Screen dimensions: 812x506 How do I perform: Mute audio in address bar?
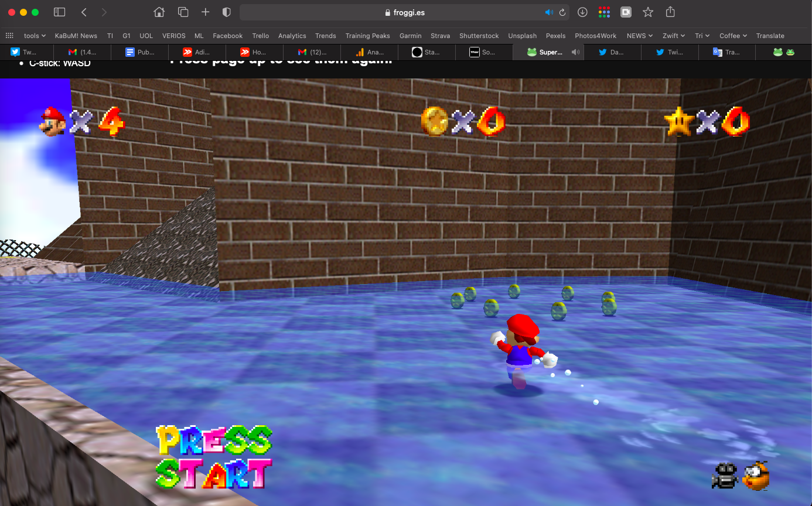pos(549,12)
